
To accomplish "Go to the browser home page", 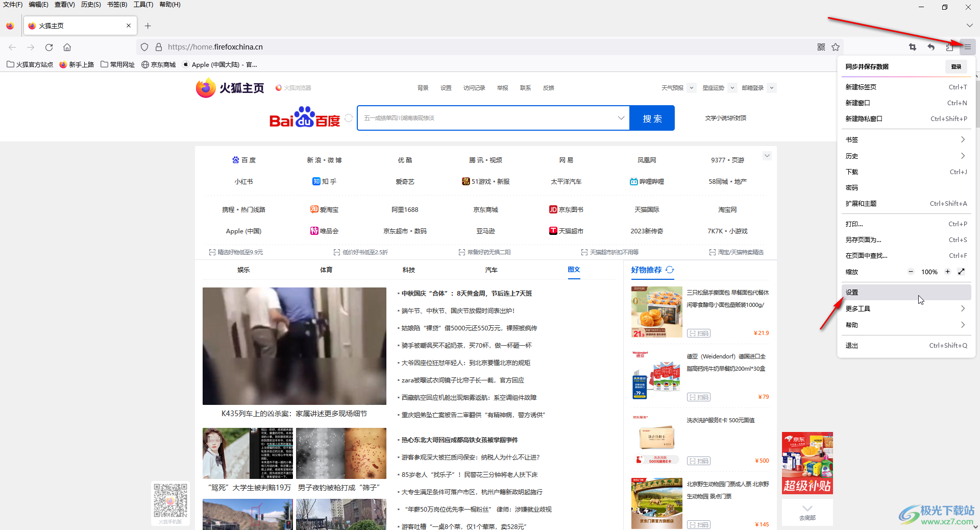I will 67,47.
